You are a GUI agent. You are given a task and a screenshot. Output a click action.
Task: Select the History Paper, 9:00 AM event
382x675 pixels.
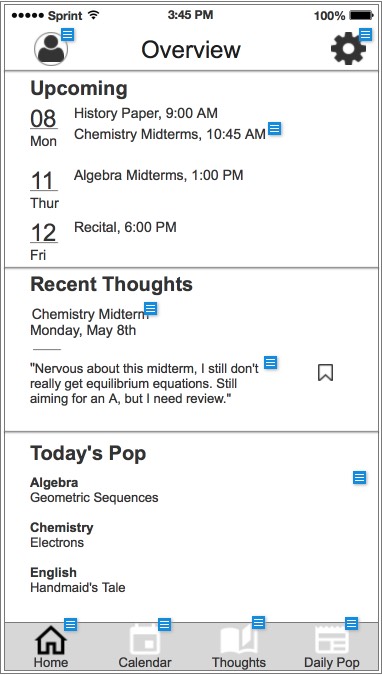pyautogui.click(x=146, y=113)
